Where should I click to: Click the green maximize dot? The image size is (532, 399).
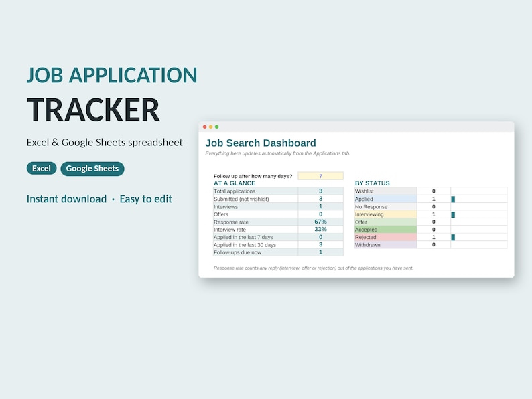tap(217, 127)
